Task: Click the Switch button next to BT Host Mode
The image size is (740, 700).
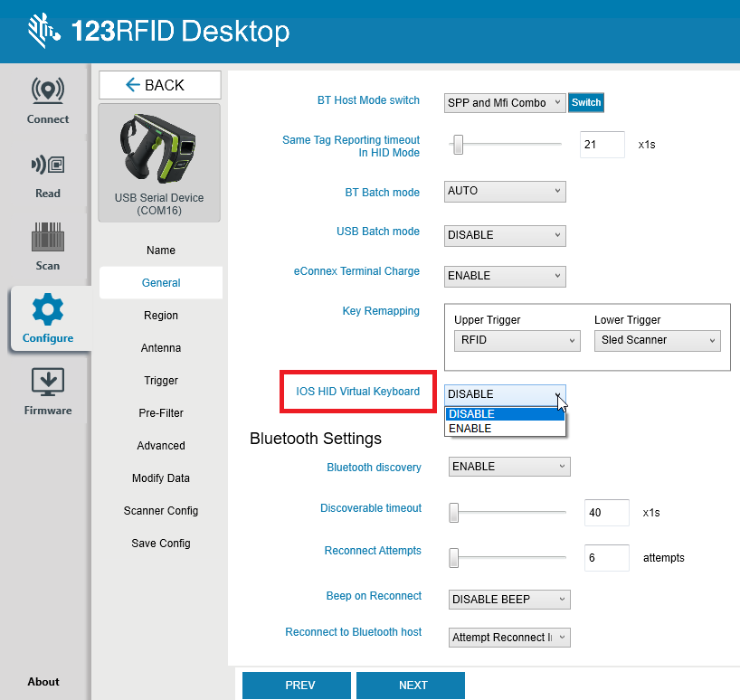Action: (x=585, y=102)
